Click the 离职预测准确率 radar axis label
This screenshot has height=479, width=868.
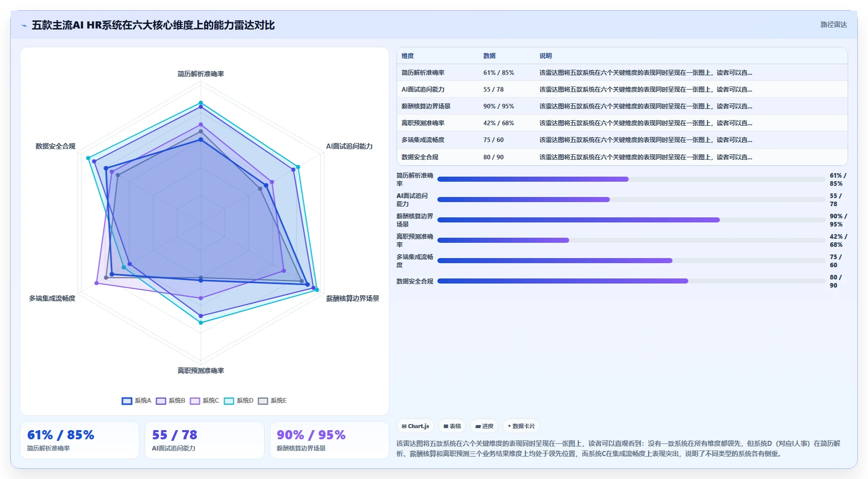point(201,371)
